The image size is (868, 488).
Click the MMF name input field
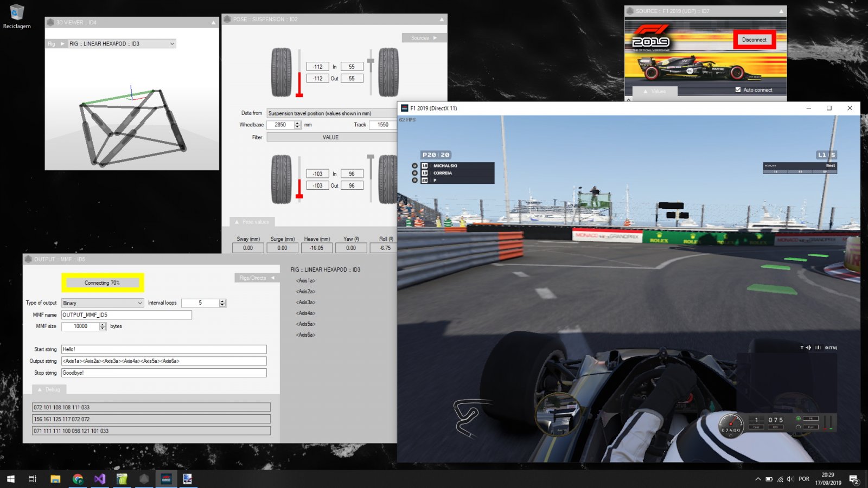click(126, 315)
